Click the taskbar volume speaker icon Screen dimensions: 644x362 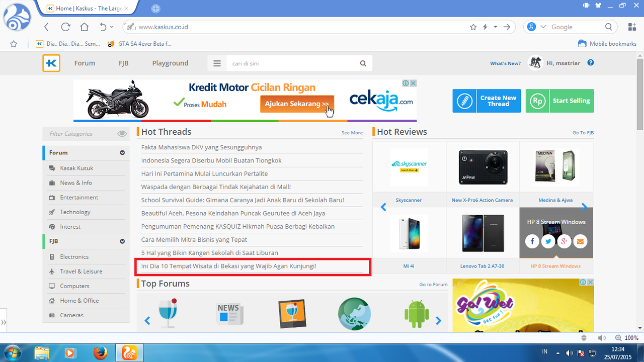tap(569, 353)
